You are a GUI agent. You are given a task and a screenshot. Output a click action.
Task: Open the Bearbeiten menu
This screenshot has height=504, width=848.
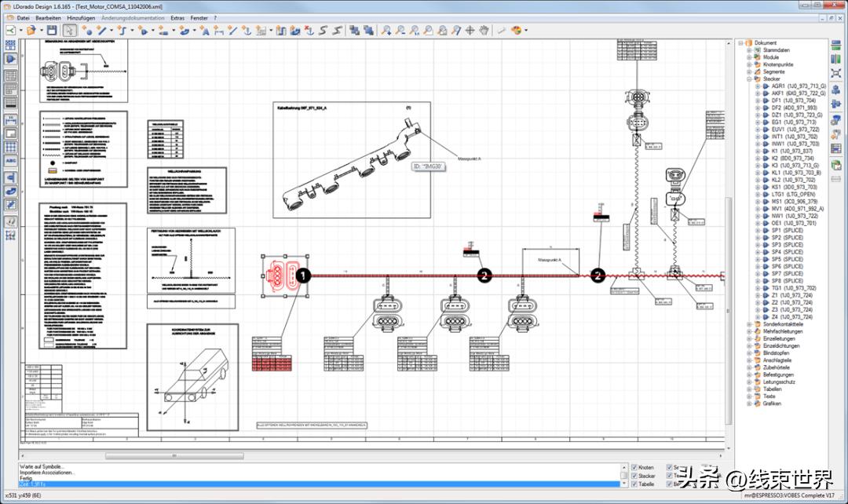point(48,17)
